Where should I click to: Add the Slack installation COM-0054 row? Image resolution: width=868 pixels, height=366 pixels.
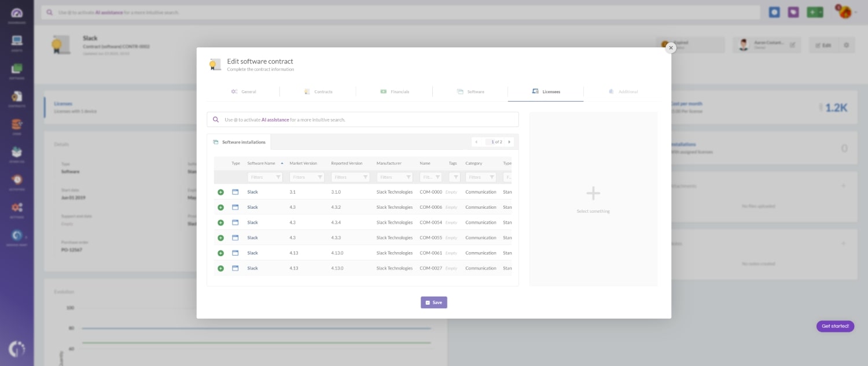220,223
